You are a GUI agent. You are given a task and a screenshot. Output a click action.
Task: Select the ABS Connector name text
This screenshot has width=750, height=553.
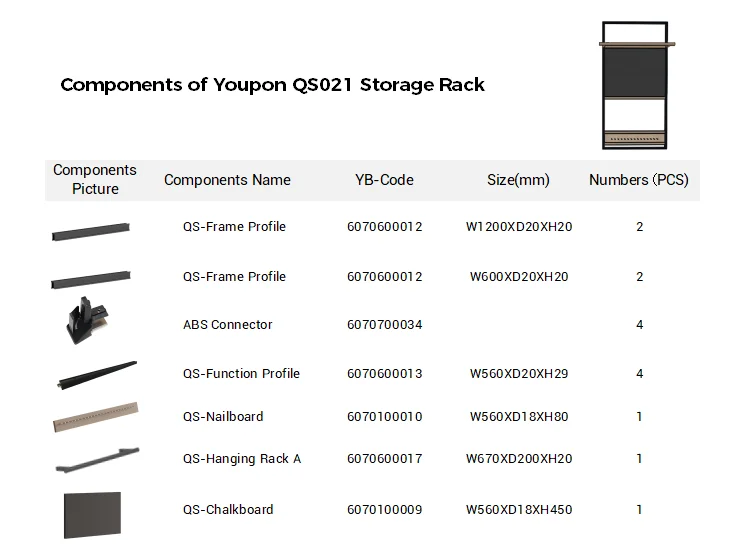(x=227, y=325)
